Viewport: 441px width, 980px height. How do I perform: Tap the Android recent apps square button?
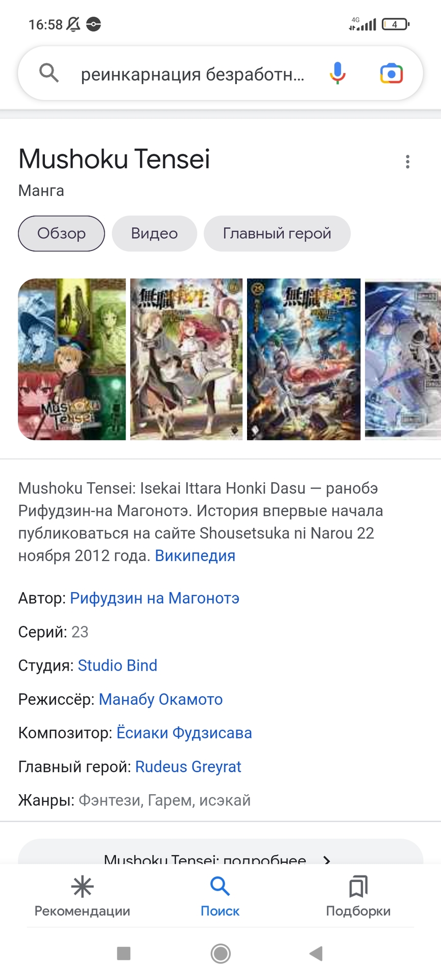click(x=124, y=953)
